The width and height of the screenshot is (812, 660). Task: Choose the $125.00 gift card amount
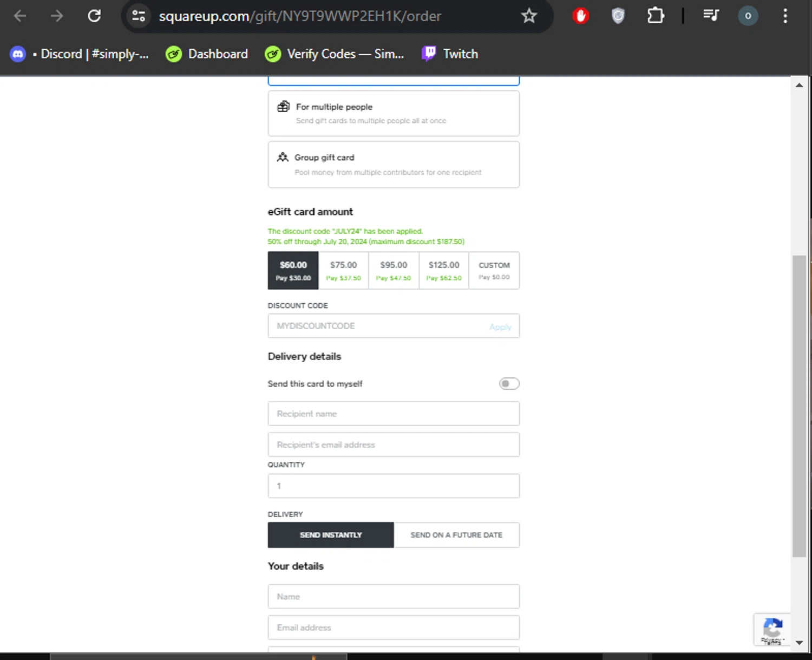(x=444, y=271)
